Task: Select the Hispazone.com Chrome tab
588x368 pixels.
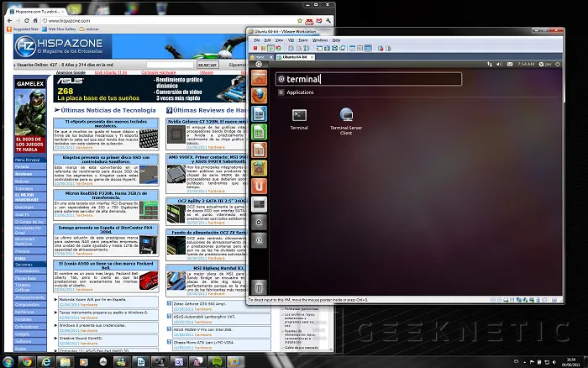Action: 38,12
